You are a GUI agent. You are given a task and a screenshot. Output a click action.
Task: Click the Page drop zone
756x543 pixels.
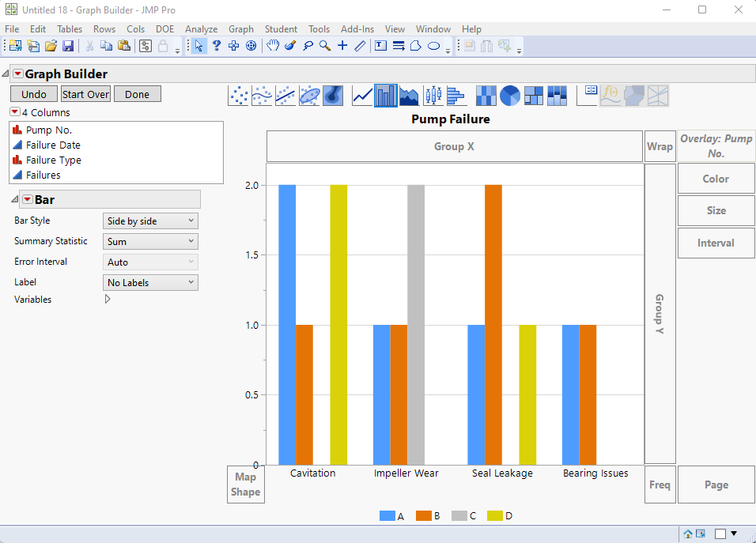[716, 485]
